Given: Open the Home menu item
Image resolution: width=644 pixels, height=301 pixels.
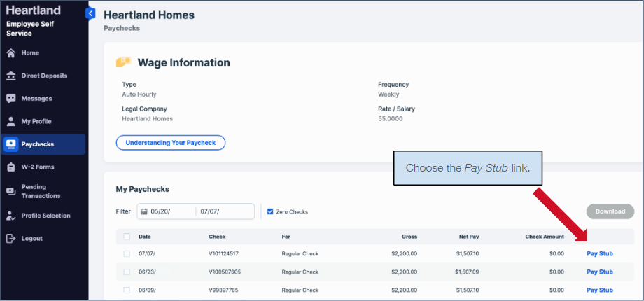Looking at the screenshot, I should (x=30, y=53).
